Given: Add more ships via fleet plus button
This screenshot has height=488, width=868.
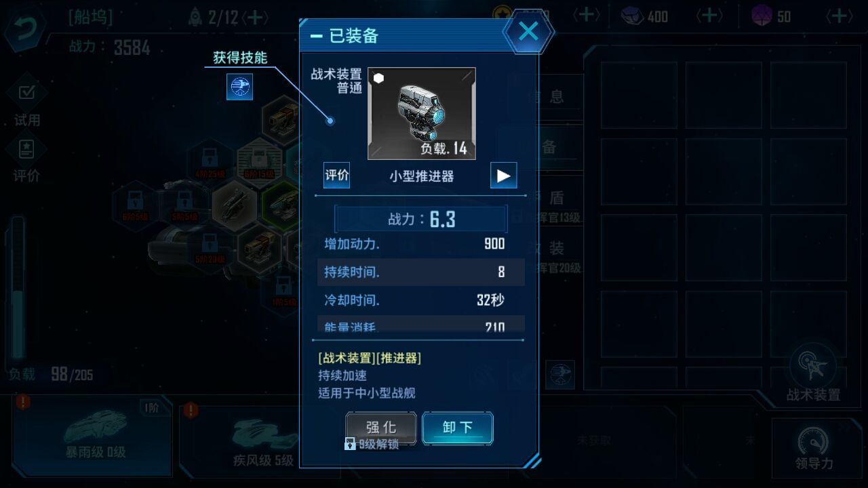Looking at the screenshot, I should (x=255, y=17).
